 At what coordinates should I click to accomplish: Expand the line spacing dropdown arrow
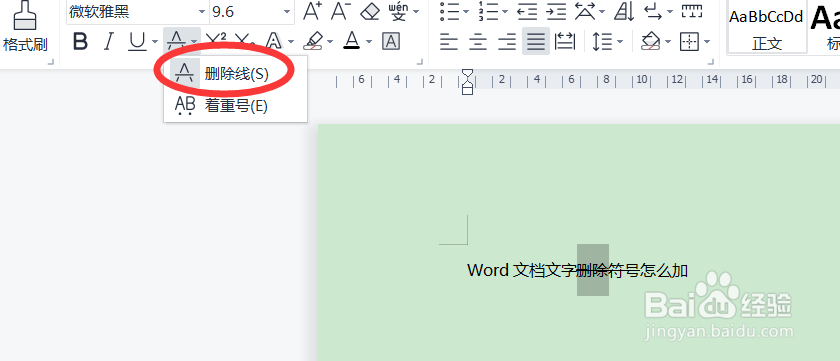click(620, 41)
